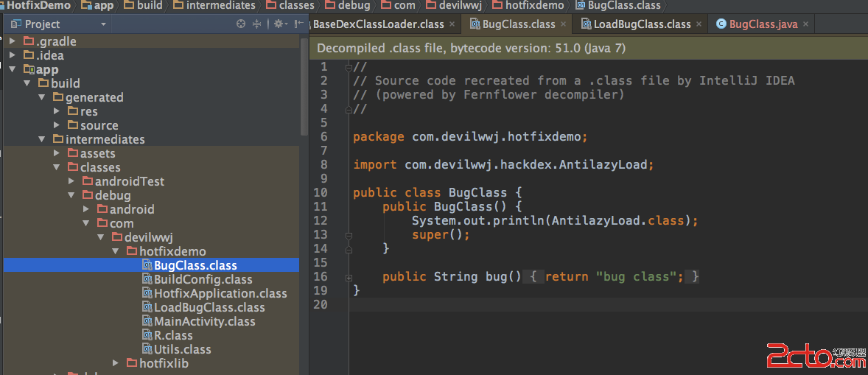
Task: Fold the comment block at line 1
Action: coord(349,68)
